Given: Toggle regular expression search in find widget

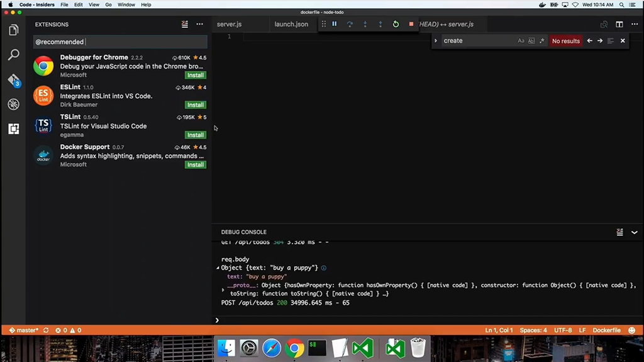Looking at the screenshot, I should point(542,41).
